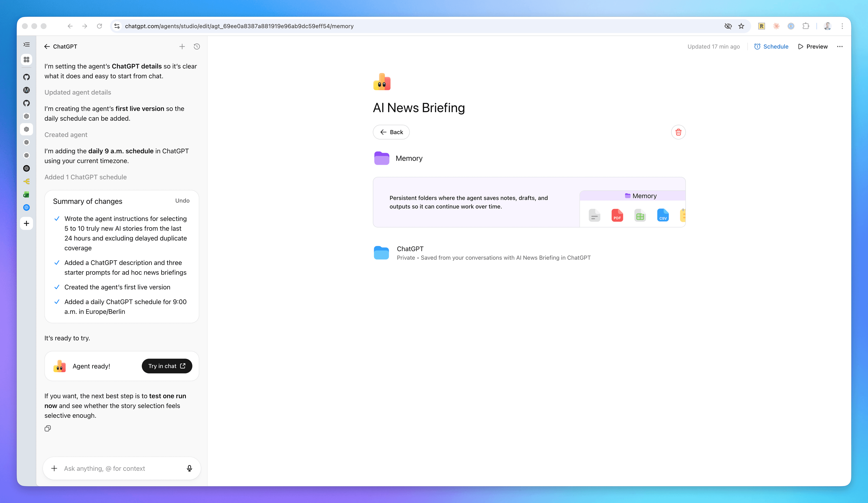Undo the summary of changes

182,201
